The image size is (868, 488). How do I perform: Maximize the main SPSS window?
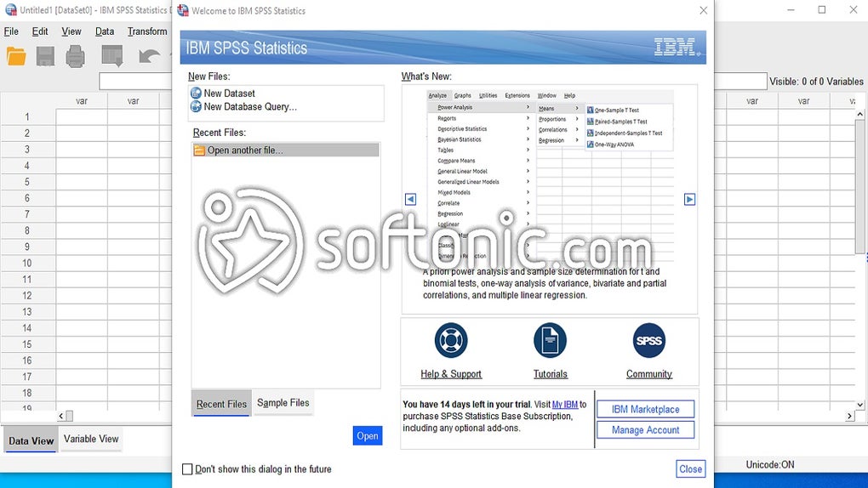(x=822, y=10)
